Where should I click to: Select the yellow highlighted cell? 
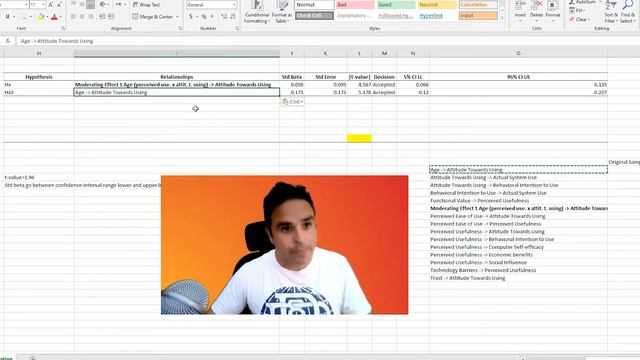(x=359, y=138)
